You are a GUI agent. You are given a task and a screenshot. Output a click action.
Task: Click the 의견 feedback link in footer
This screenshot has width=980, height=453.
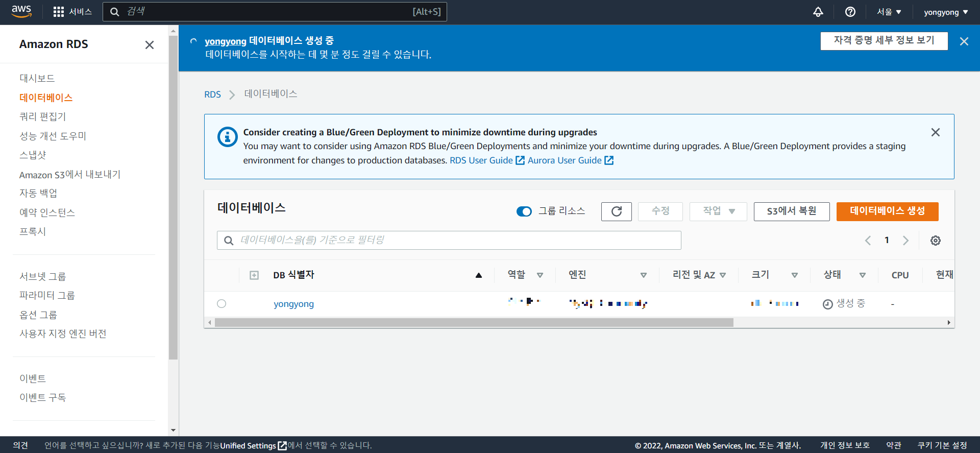[x=20, y=445]
